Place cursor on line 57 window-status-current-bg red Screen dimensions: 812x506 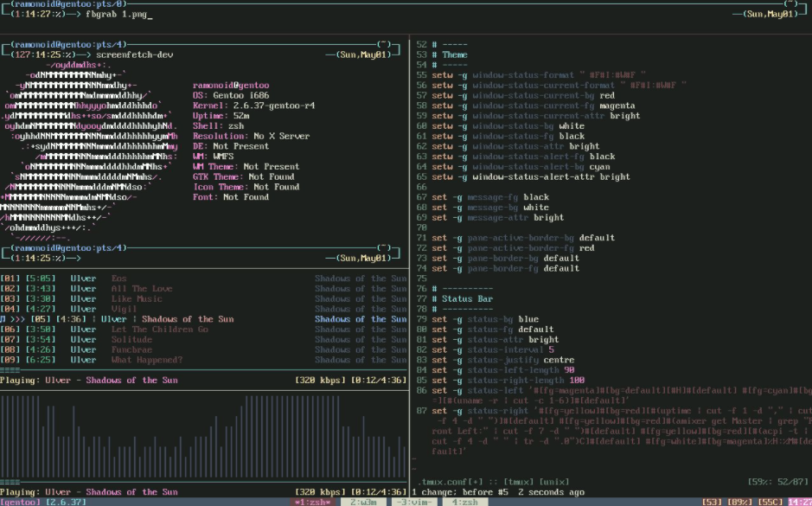coord(523,95)
